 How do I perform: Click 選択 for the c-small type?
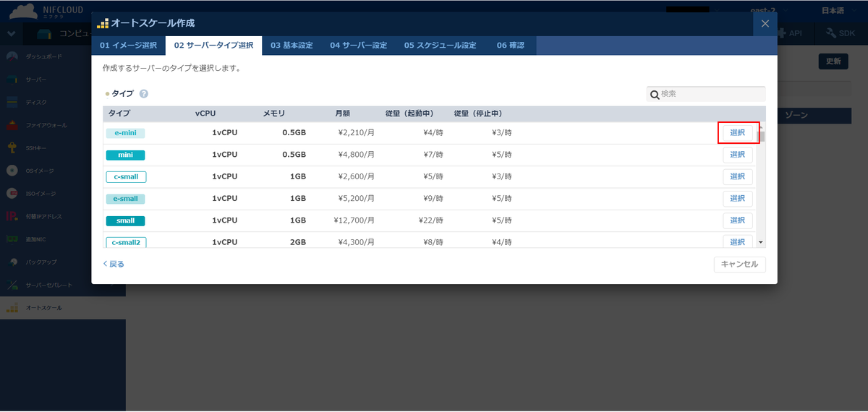point(738,176)
